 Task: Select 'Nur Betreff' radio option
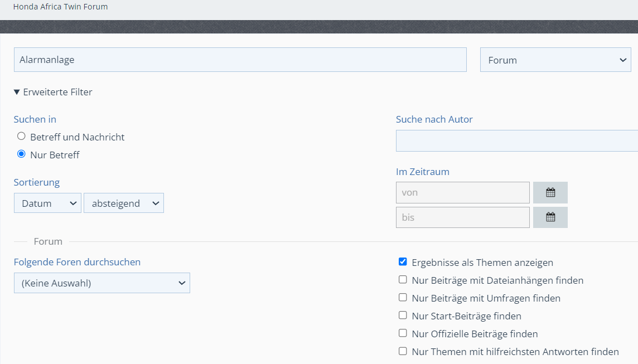21,154
